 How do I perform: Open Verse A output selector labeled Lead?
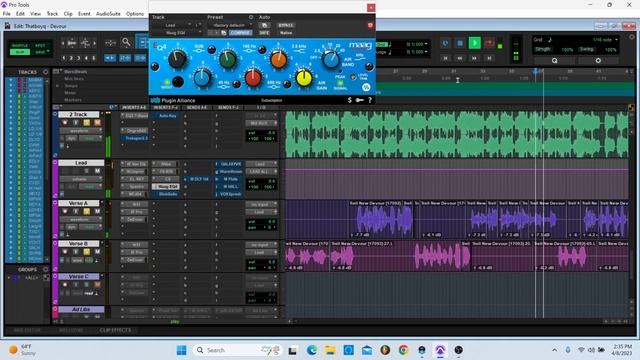pos(261,212)
